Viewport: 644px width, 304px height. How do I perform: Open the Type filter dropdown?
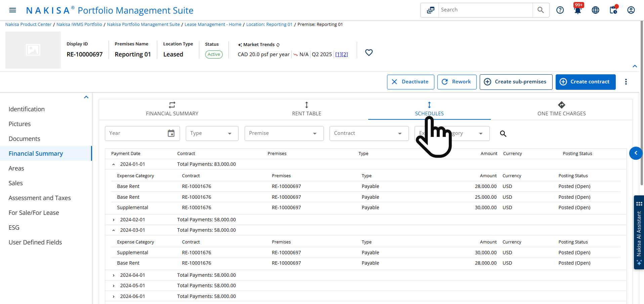[212, 134]
